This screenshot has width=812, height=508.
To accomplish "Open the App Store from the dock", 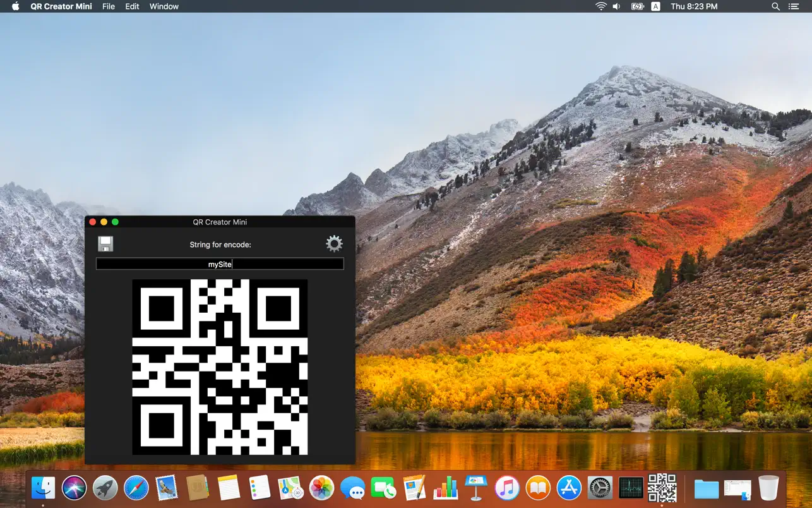I will [x=569, y=488].
